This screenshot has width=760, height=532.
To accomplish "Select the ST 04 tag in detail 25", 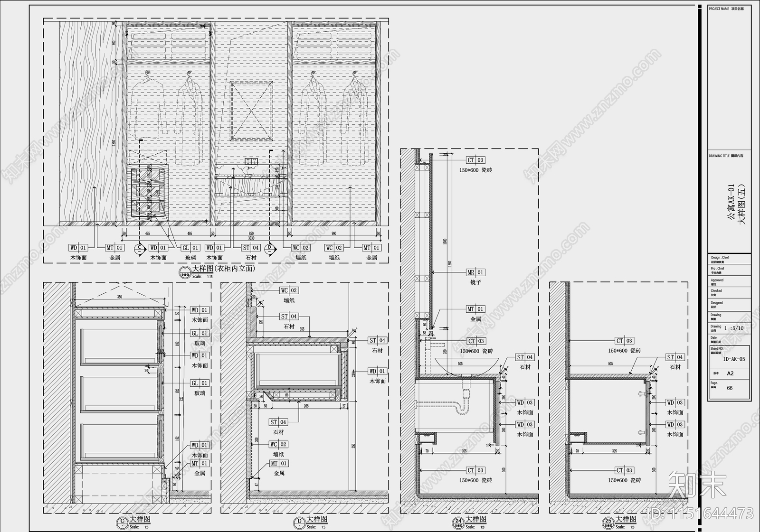I will pos(675,357).
